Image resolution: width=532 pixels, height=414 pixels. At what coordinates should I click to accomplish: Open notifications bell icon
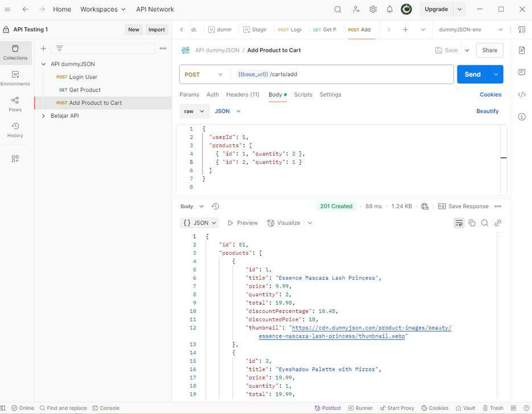[x=390, y=10]
